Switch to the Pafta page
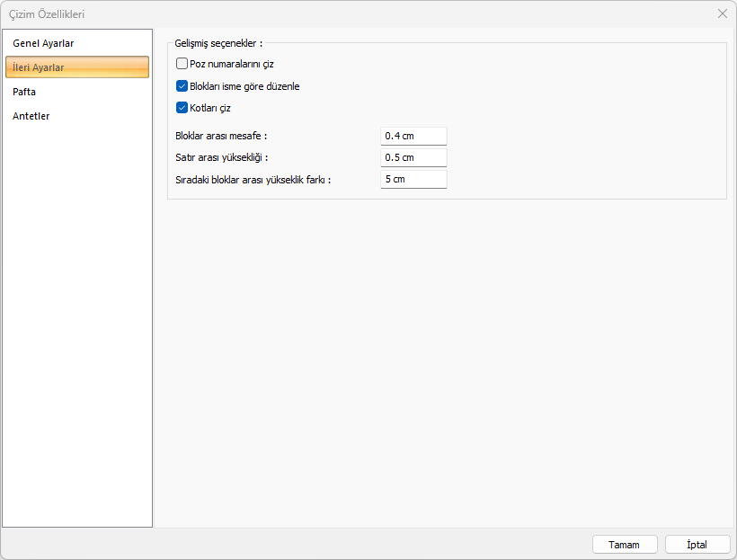 pos(24,92)
